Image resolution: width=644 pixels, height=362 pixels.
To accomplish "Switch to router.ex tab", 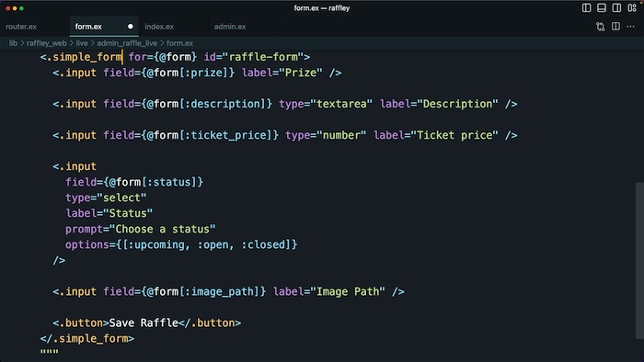I will 21,27.
